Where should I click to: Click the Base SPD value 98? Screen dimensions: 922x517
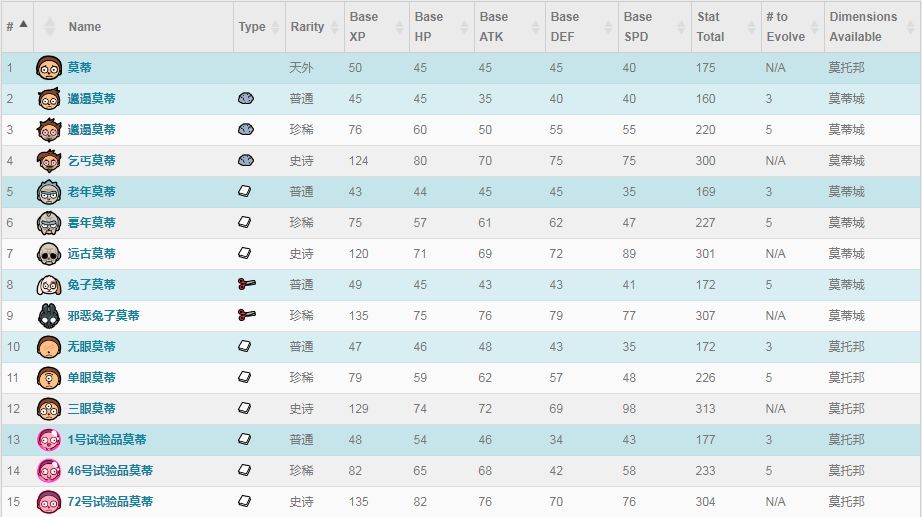[629, 408]
